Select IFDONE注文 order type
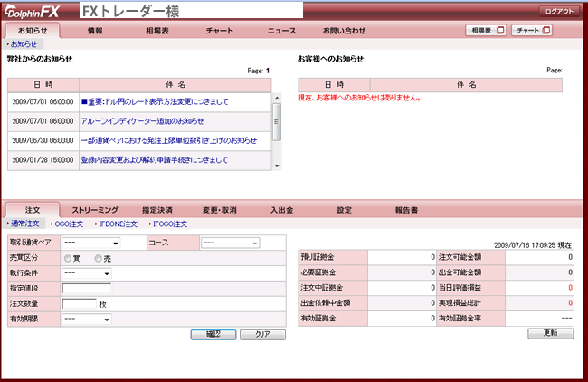Viewport: 588px width, 382px height. (119, 224)
